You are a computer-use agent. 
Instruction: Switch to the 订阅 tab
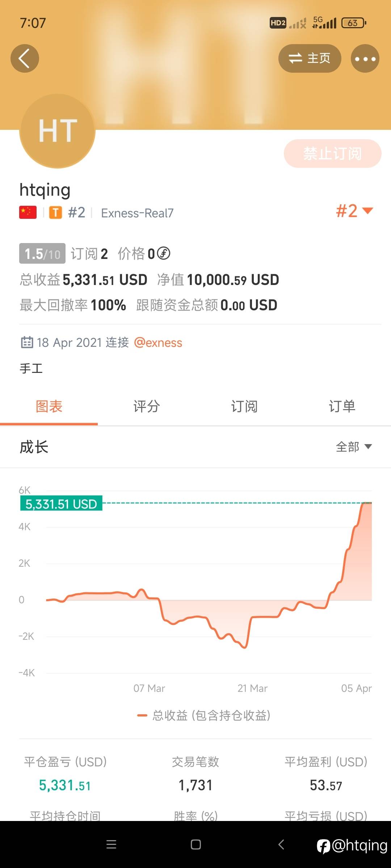[x=244, y=407]
